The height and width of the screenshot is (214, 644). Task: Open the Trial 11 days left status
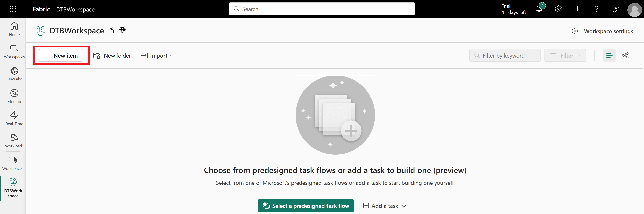click(514, 9)
